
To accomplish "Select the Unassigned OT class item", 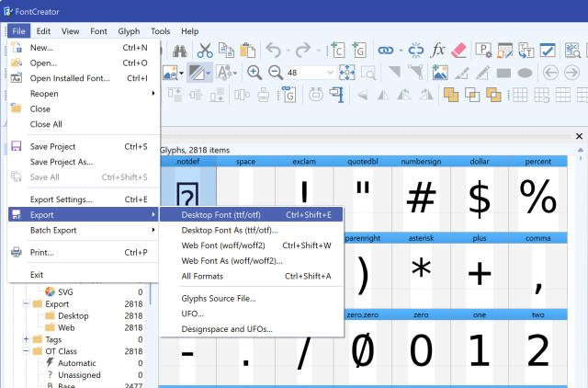I will 79,375.
